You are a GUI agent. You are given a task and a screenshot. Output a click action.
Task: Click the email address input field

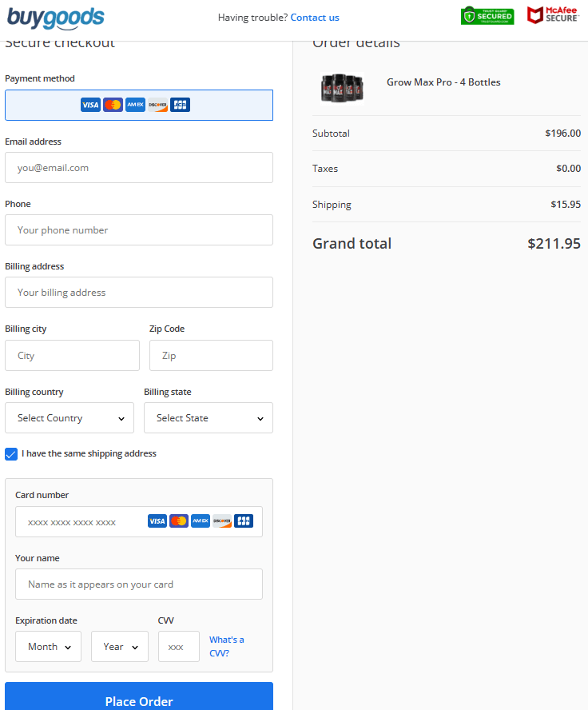(138, 167)
